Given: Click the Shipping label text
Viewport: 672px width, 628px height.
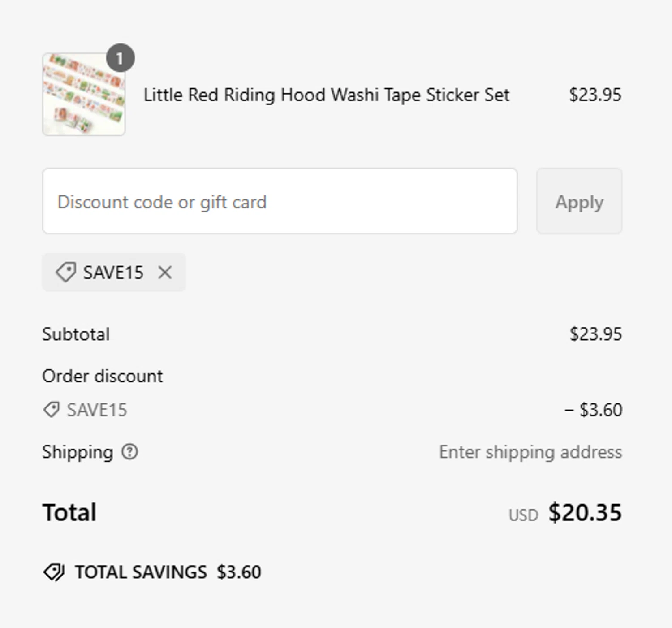Looking at the screenshot, I should pyautogui.click(x=78, y=452).
